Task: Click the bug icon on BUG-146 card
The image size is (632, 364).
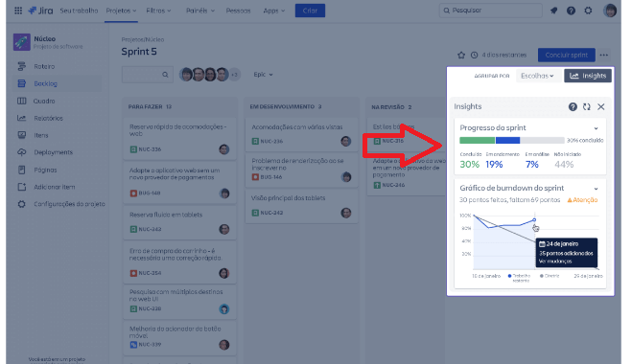Action: pyautogui.click(x=255, y=177)
